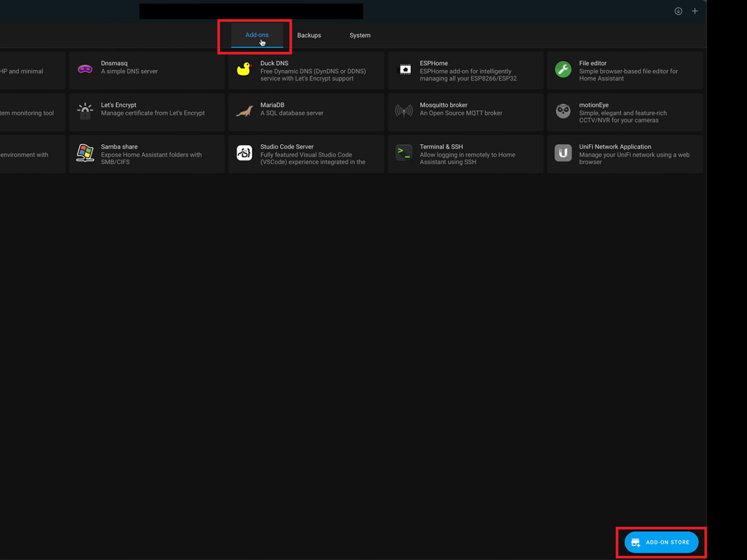Click the Terminal & SSH prompt icon
The width and height of the screenshot is (747, 560).
pyautogui.click(x=404, y=153)
